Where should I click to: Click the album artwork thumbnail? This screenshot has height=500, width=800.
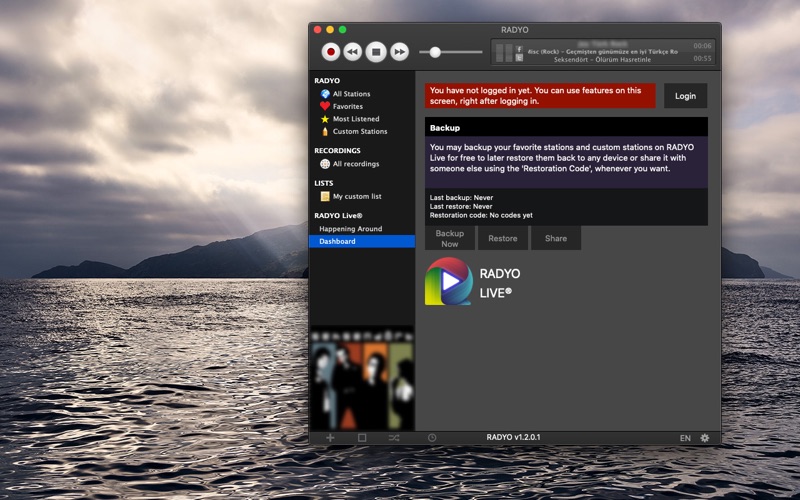point(362,379)
